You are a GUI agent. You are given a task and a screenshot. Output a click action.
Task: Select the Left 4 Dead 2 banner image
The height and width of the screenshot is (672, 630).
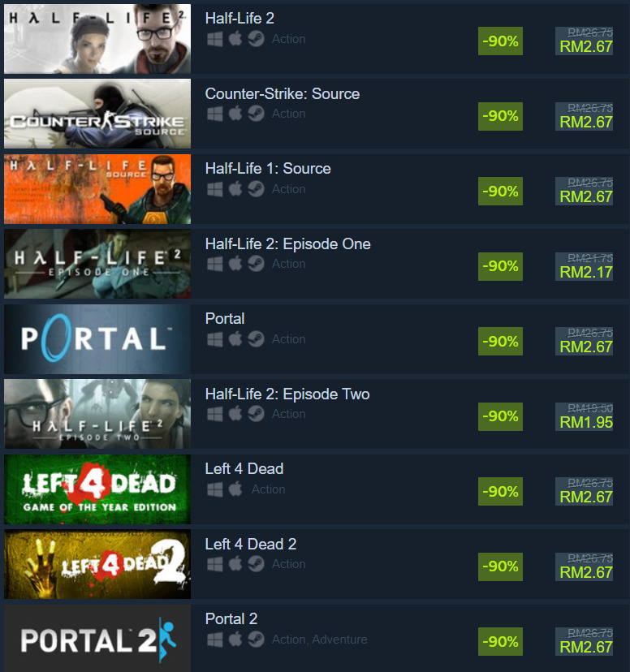[97, 564]
